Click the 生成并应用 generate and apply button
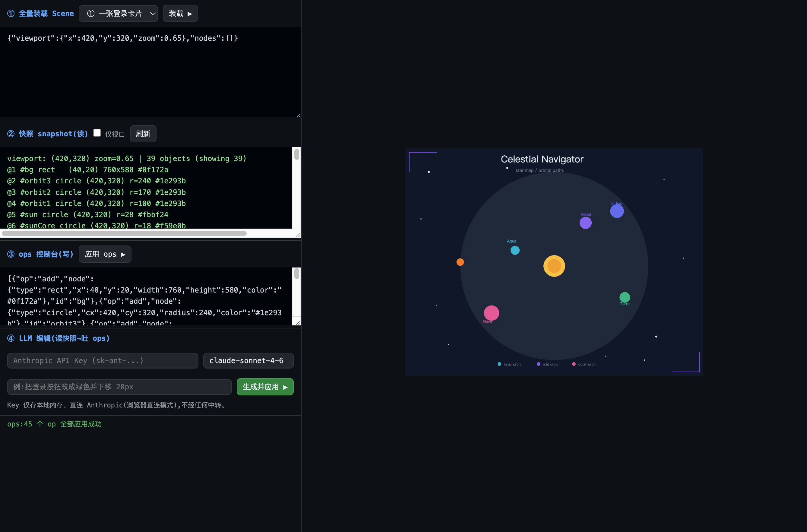807x532 pixels. (265, 387)
